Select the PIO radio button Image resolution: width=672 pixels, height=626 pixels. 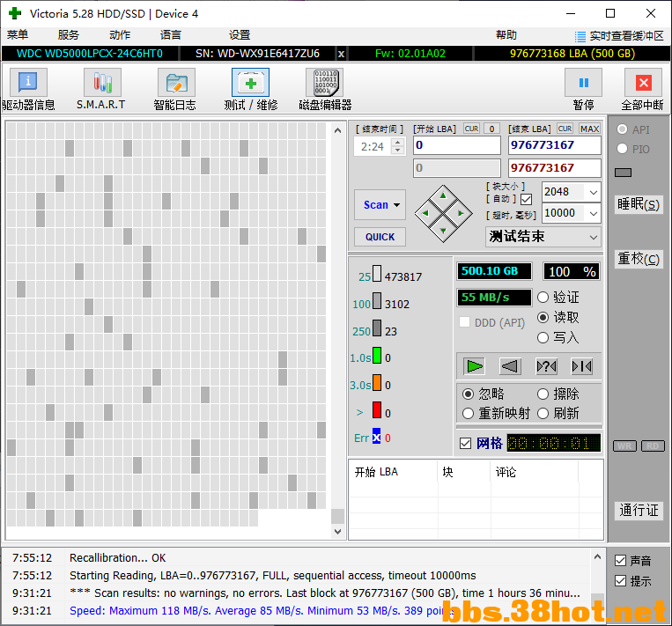pos(623,149)
